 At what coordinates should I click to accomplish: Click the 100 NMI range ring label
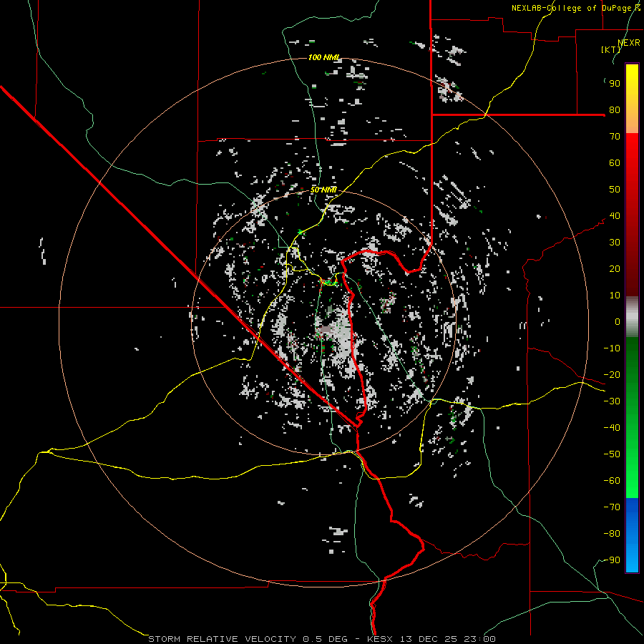324,57
